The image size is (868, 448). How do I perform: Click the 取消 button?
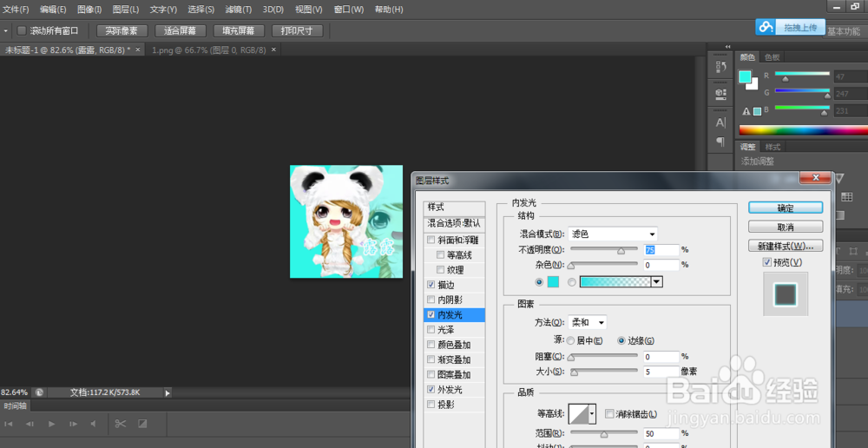[786, 227]
